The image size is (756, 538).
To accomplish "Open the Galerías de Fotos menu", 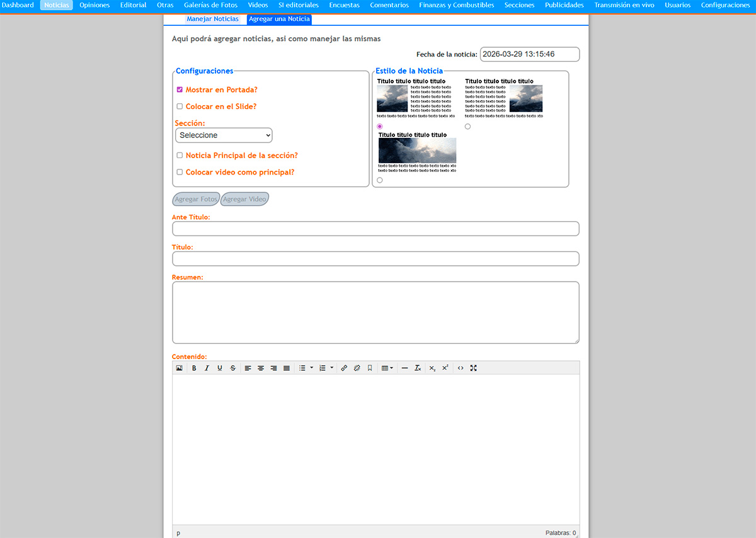I will coord(210,5).
